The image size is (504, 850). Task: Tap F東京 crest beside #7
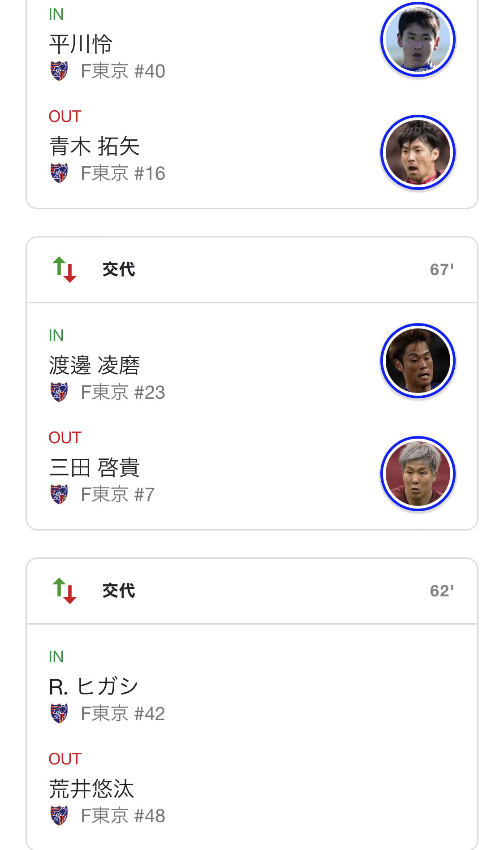59,494
